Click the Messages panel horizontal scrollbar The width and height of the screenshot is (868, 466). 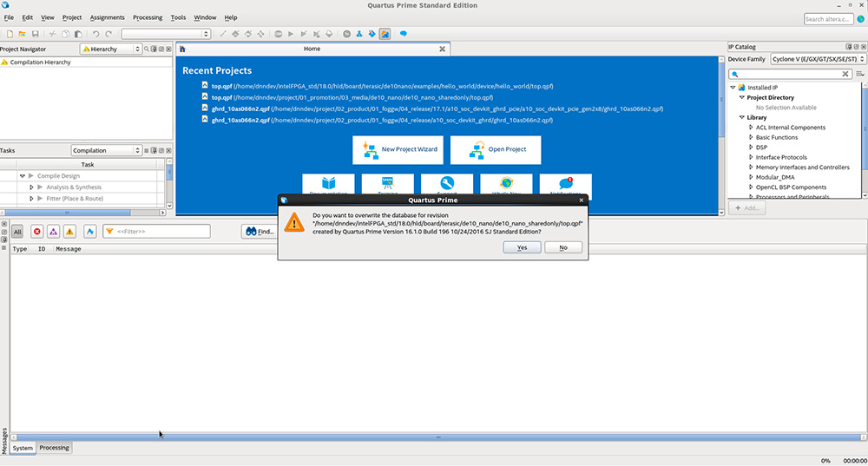(x=437, y=437)
